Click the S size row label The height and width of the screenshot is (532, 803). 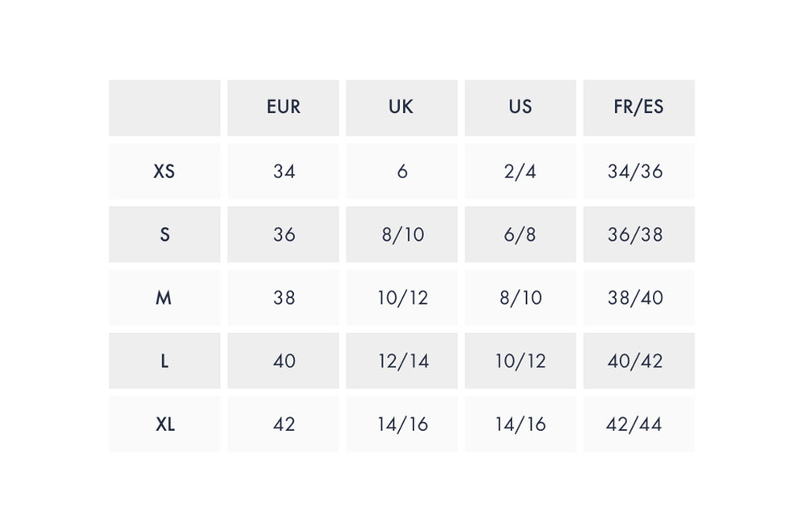click(165, 234)
